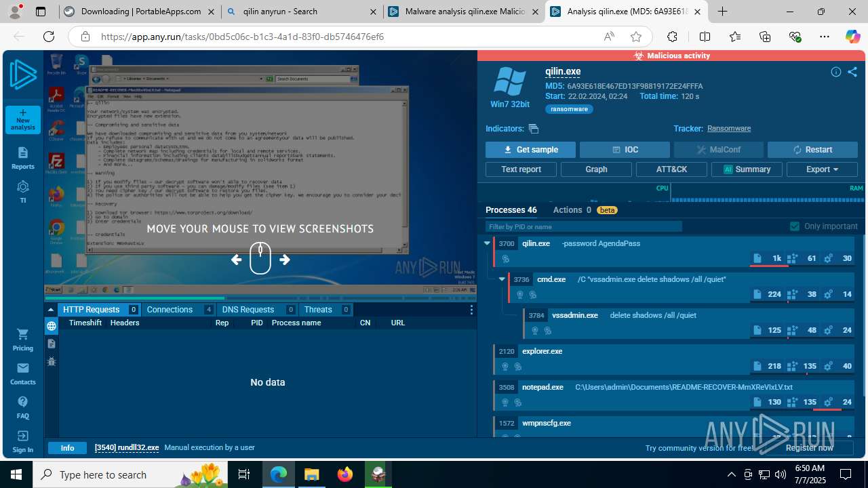Open the TI threat intelligence section
This screenshot has height=488, width=868.
click(23, 192)
